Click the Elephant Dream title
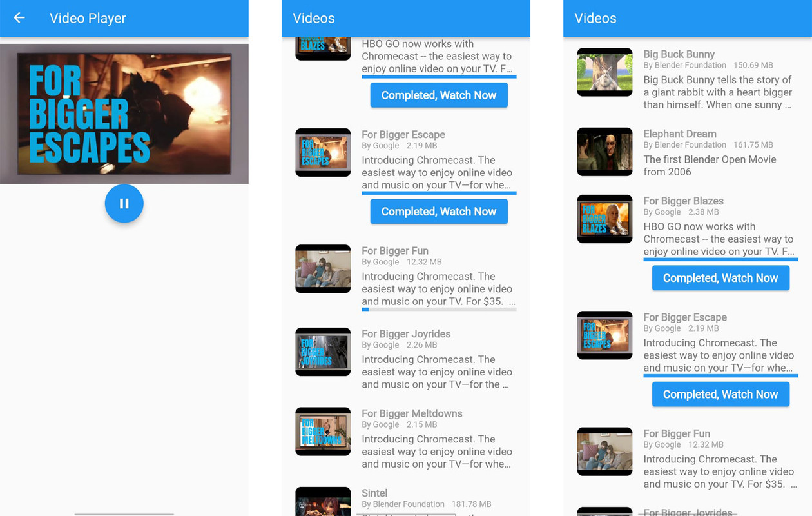 pos(680,134)
